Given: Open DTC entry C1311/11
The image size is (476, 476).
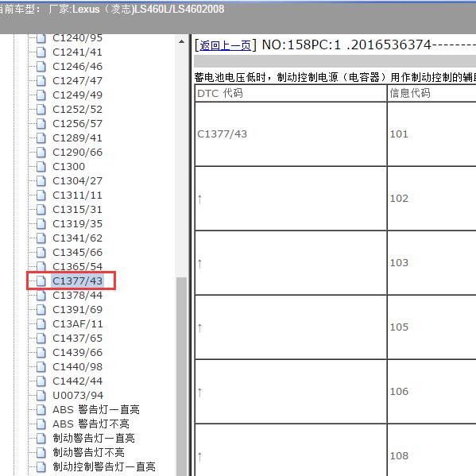Looking at the screenshot, I should [77, 195].
